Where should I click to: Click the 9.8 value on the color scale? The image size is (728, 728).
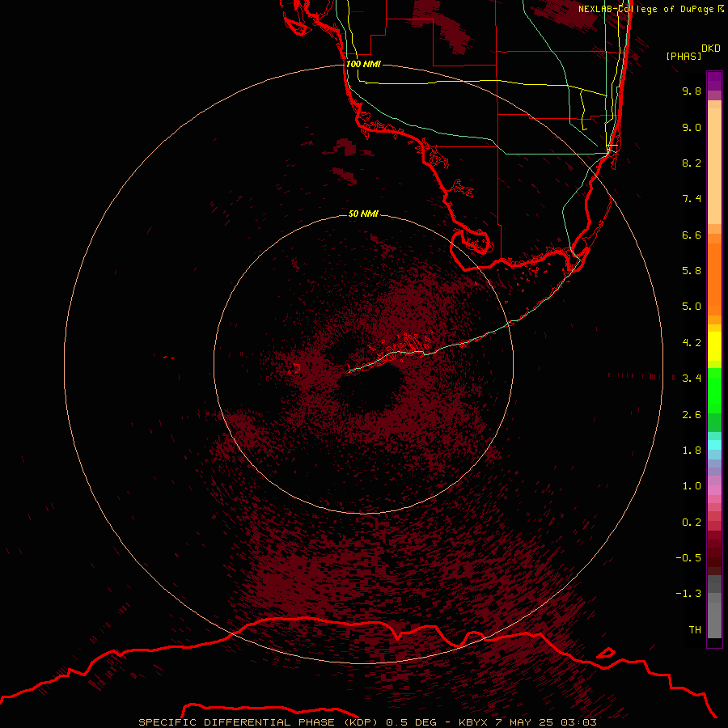click(x=692, y=91)
